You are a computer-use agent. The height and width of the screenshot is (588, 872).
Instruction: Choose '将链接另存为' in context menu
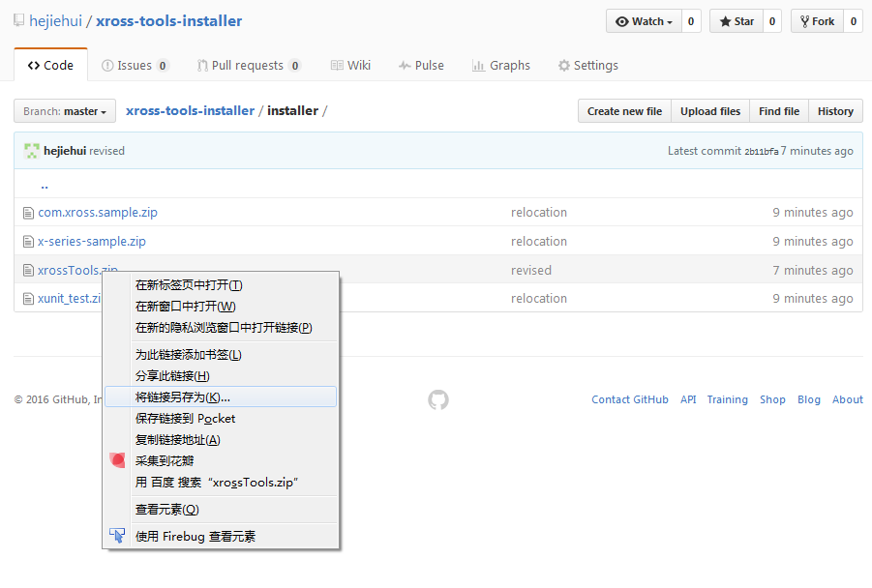pyautogui.click(x=183, y=397)
